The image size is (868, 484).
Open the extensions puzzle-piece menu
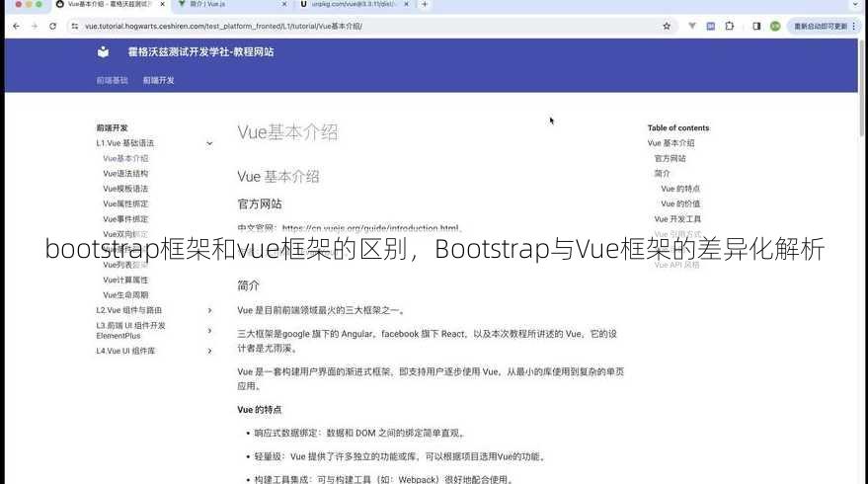click(x=730, y=26)
